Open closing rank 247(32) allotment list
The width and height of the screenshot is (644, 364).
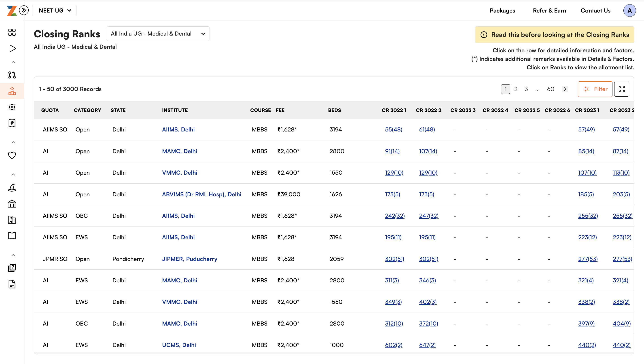pos(429,216)
